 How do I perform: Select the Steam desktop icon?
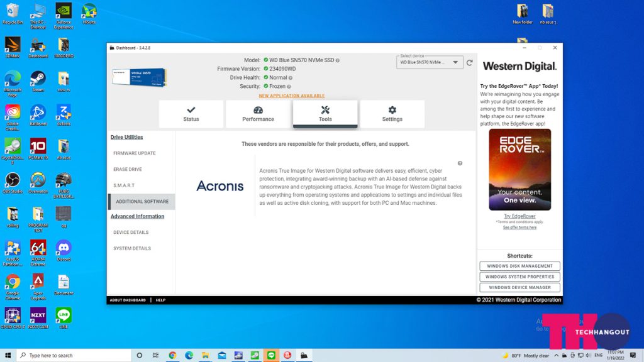(38, 81)
